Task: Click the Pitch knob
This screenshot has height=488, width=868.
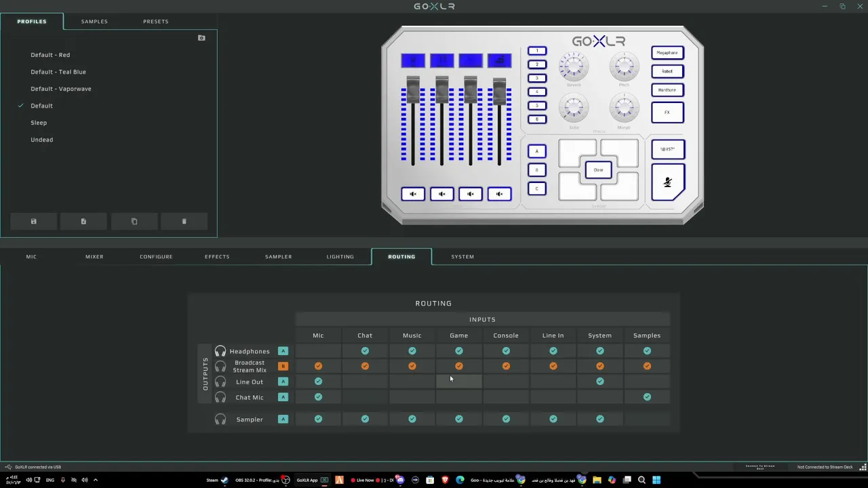Action: pos(624,66)
